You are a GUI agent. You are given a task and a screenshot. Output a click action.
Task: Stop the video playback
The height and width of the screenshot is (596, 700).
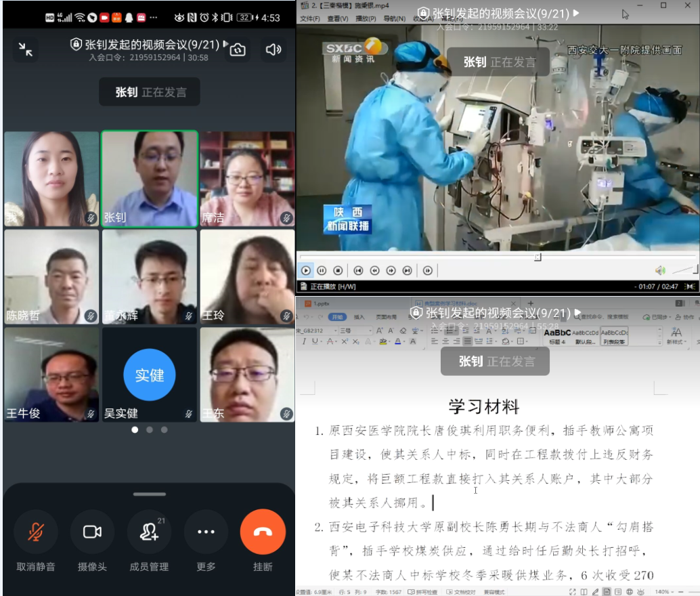coord(338,270)
